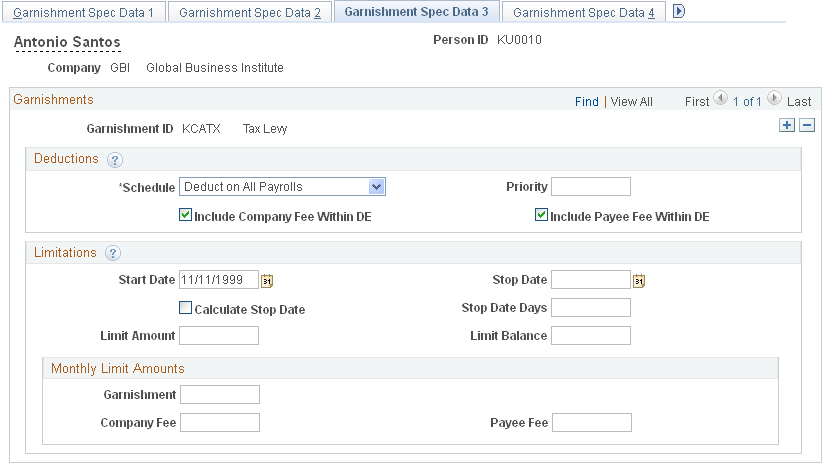Go to next garnishment row arrow
Image resolution: width=826 pixels, height=467 pixels.
tap(774, 98)
